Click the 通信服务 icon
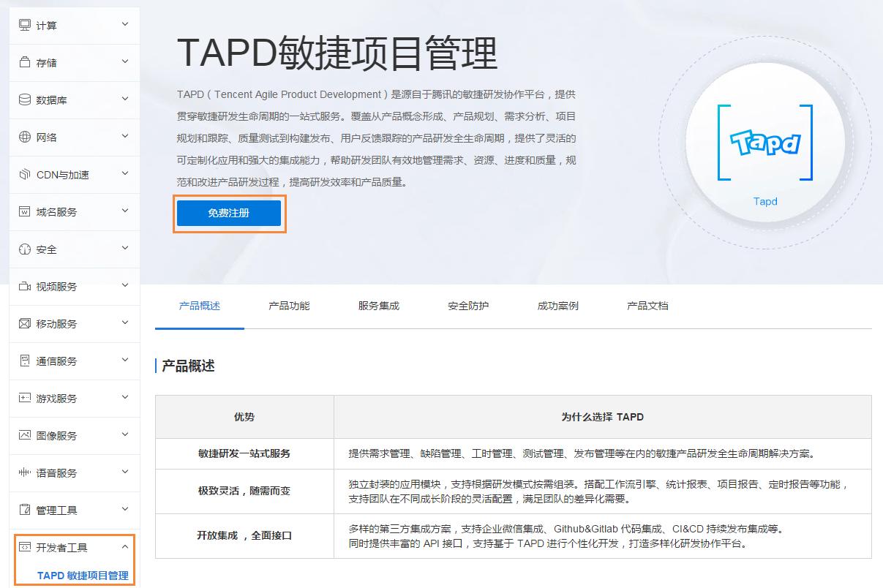Viewport: 883px width, 588px height. click(24, 361)
